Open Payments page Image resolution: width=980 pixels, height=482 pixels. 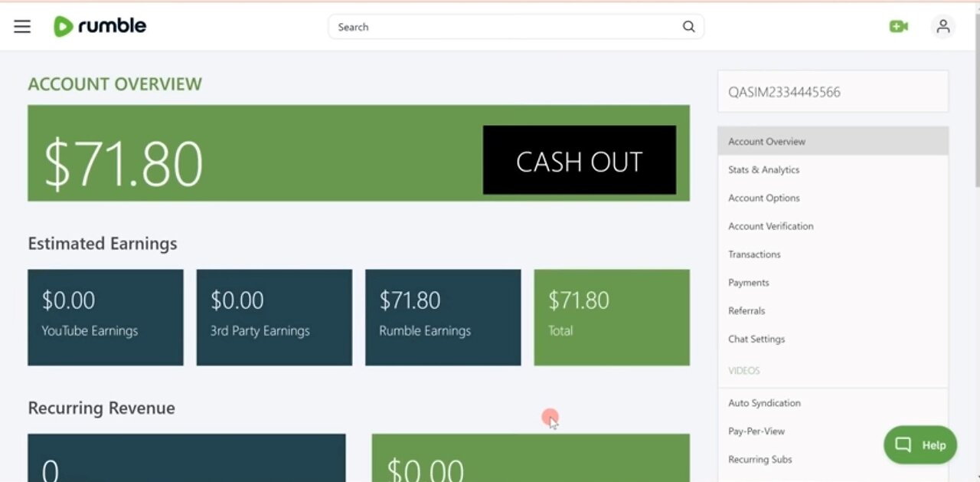point(833,283)
